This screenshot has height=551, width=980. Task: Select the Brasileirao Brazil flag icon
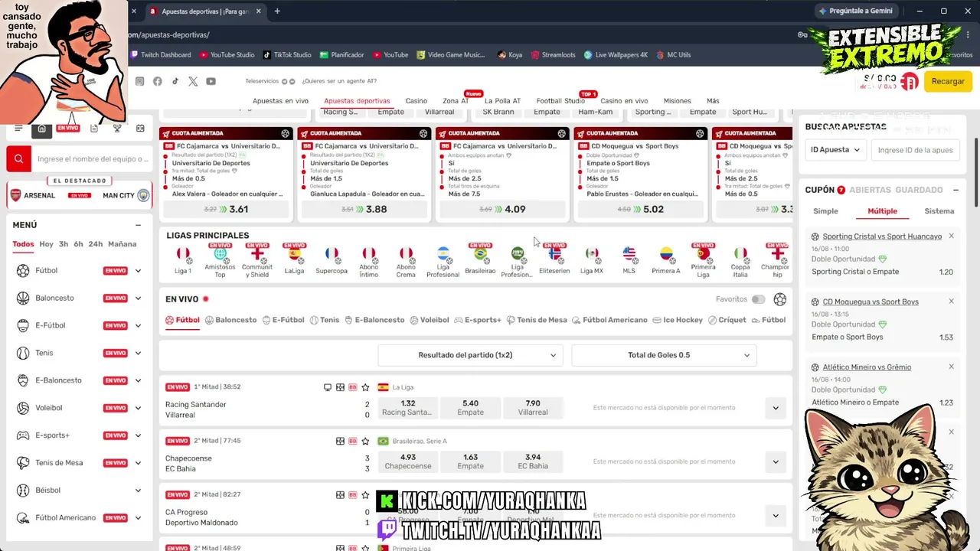tap(480, 253)
